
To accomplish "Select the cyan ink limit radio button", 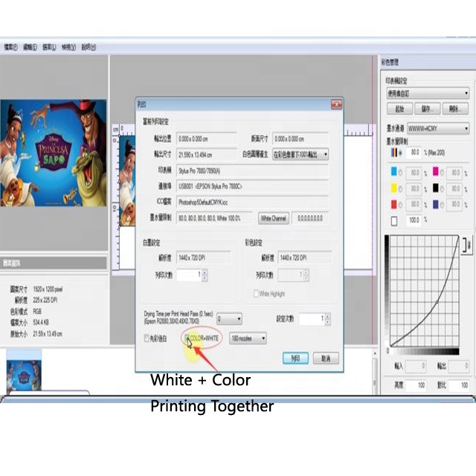I will pos(400,173).
